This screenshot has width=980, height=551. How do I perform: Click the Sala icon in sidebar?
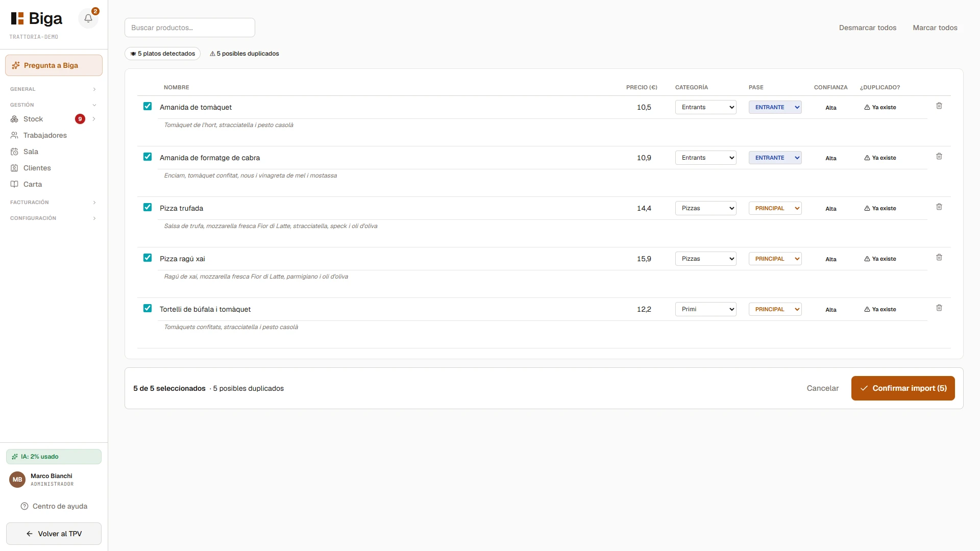coord(14,152)
